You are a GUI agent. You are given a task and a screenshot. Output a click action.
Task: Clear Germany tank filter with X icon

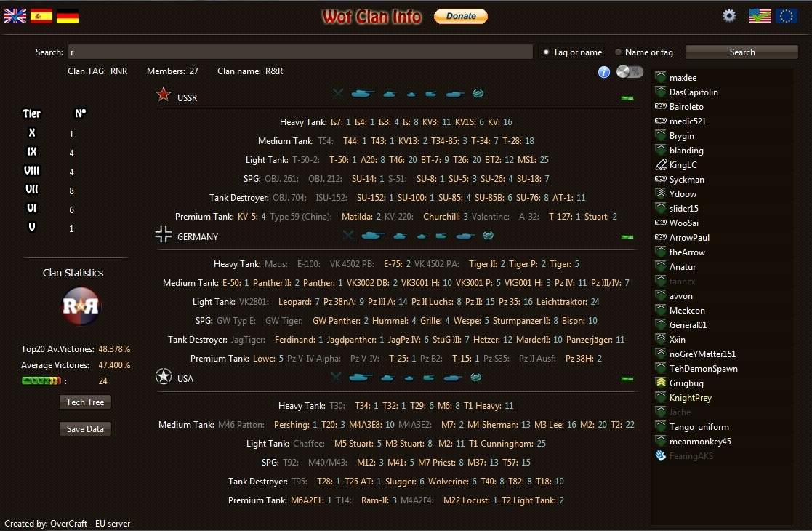(348, 235)
